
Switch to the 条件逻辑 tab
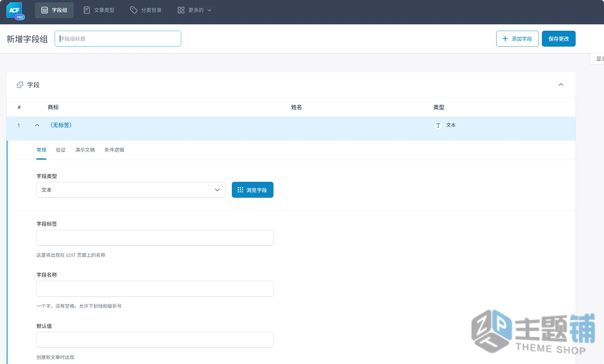(114, 150)
